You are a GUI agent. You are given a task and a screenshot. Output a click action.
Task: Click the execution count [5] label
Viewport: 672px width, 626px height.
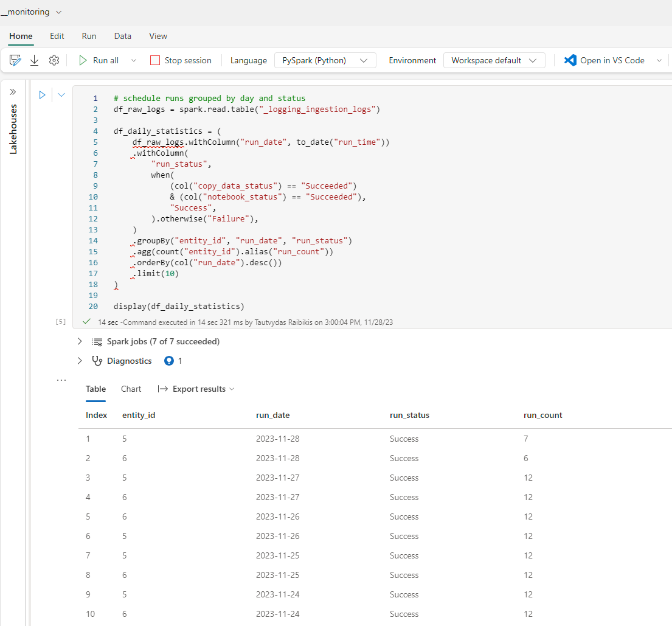[61, 322]
